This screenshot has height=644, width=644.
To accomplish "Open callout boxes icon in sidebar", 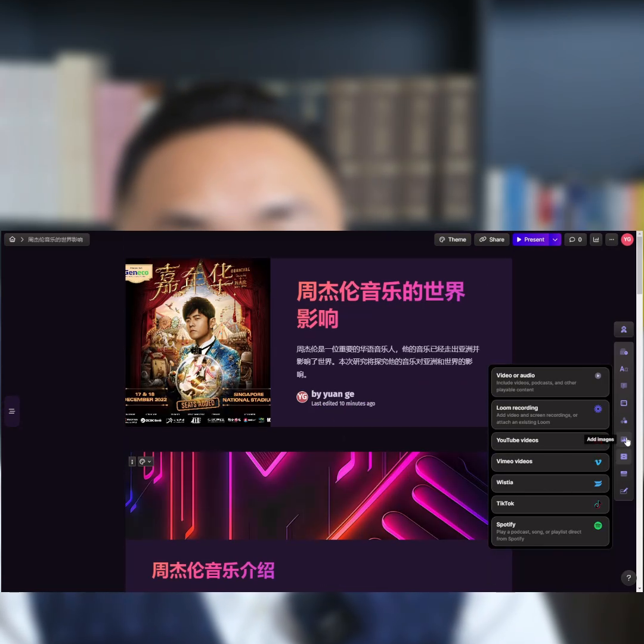I will 624,386.
